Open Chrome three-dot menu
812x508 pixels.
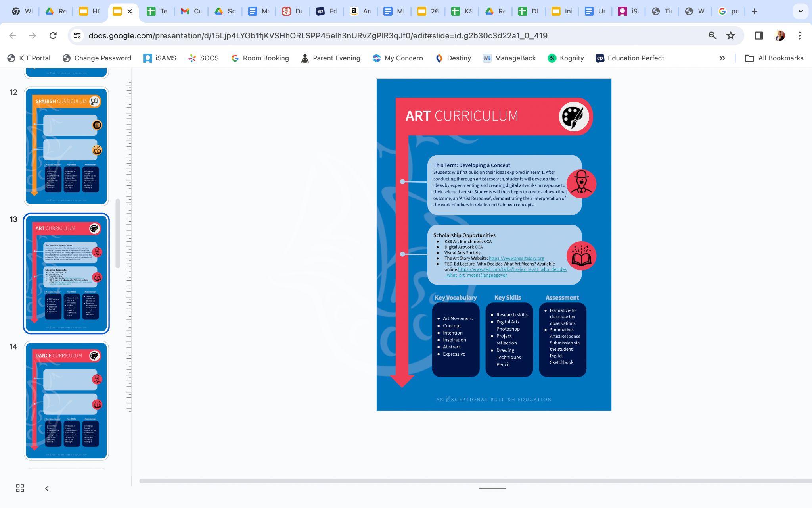click(x=799, y=36)
